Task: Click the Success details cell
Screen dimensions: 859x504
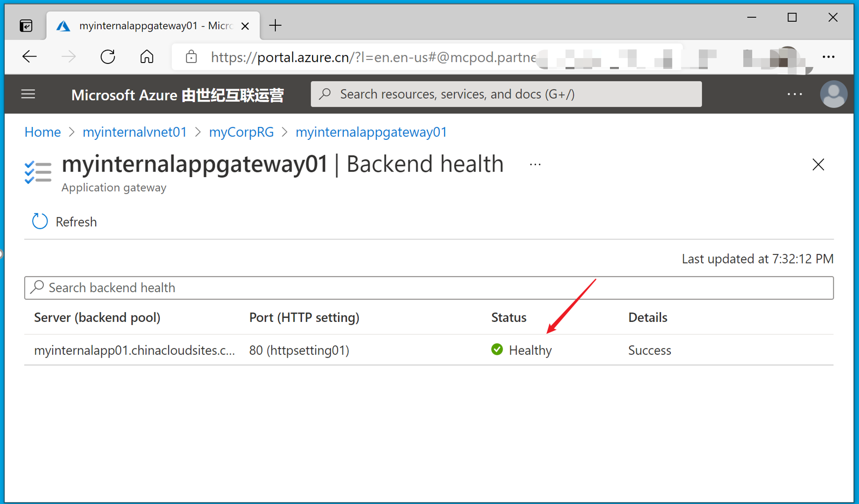Action: click(650, 350)
